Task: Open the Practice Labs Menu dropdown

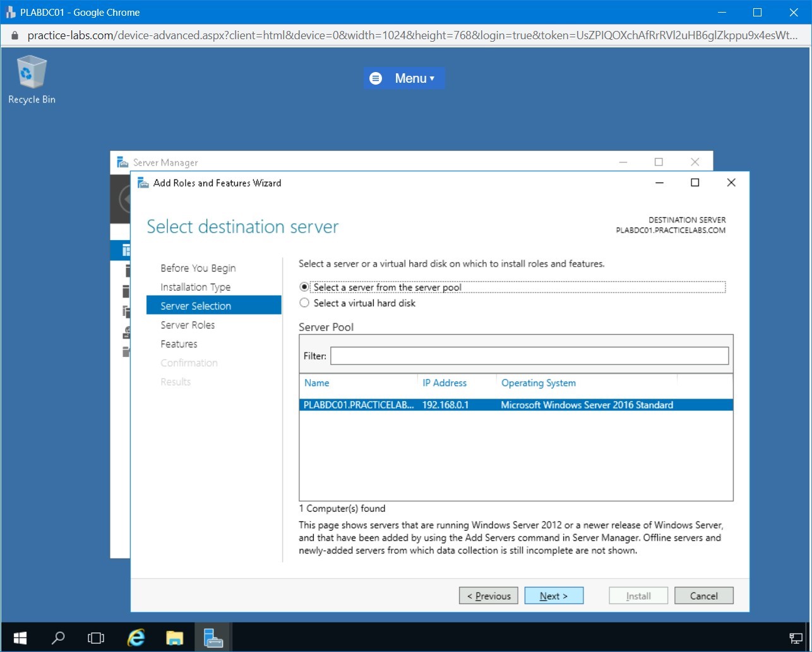Action: pyautogui.click(x=404, y=78)
